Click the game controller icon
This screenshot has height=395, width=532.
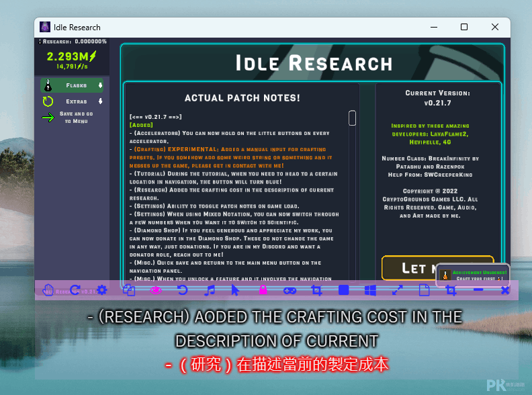(290, 290)
